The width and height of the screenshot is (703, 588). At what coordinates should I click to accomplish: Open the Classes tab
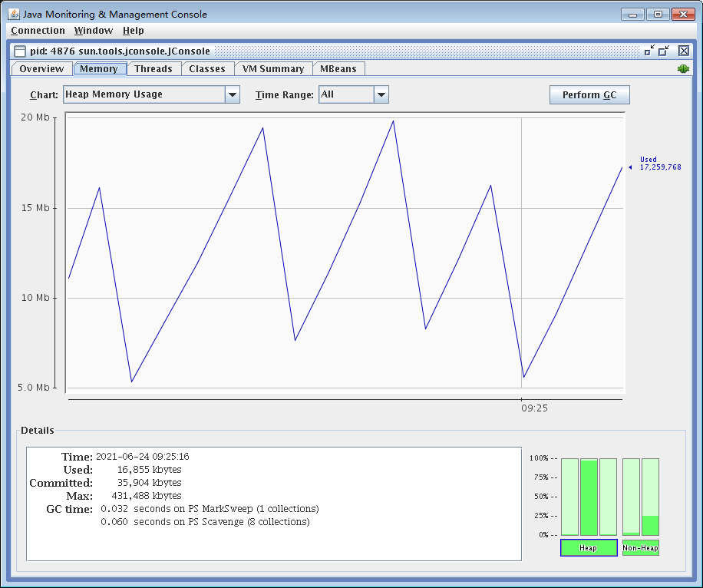pos(207,69)
